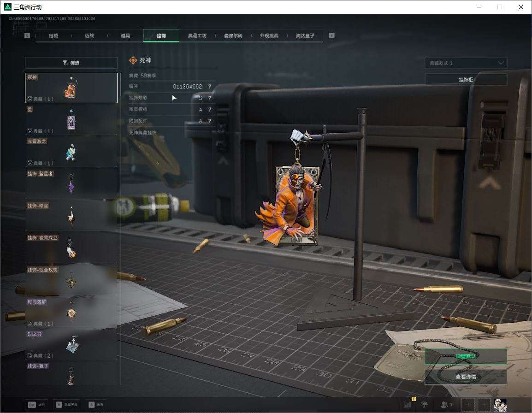The height and width of the screenshot is (413, 532).
Task: Click help icon on 附加配件 row
Action: (x=210, y=121)
